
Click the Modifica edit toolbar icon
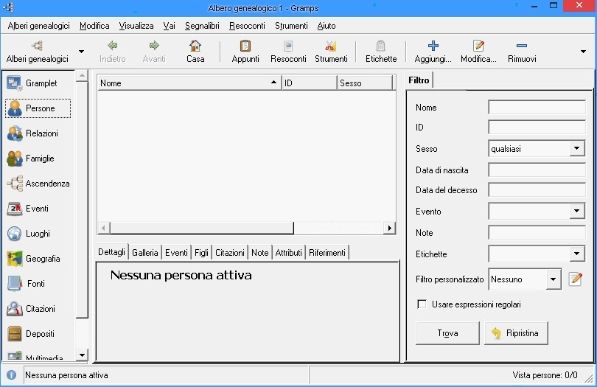478,52
